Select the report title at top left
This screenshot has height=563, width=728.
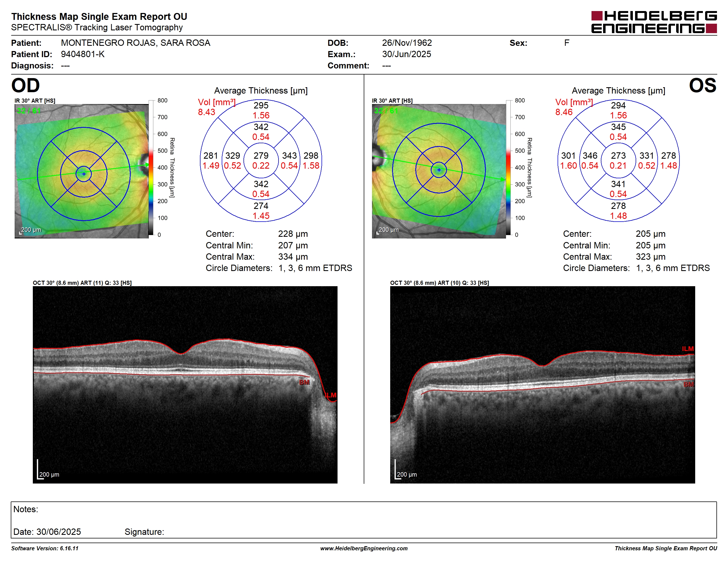(x=99, y=16)
